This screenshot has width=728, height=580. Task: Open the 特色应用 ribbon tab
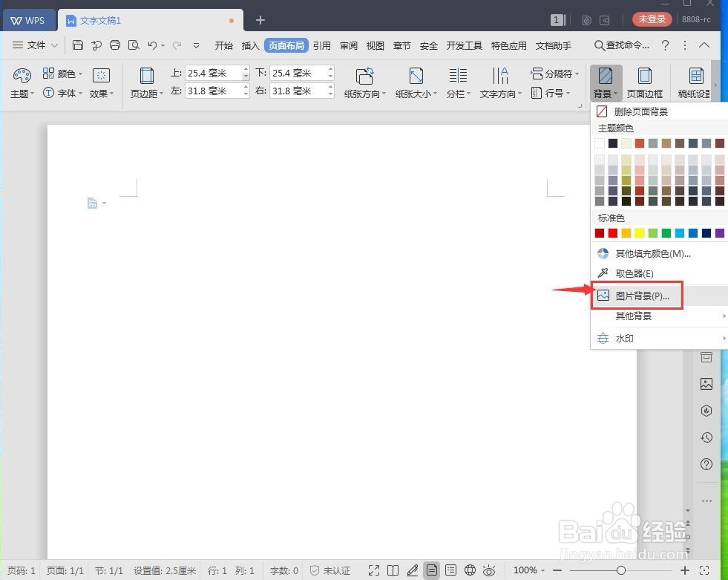click(509, 45)
